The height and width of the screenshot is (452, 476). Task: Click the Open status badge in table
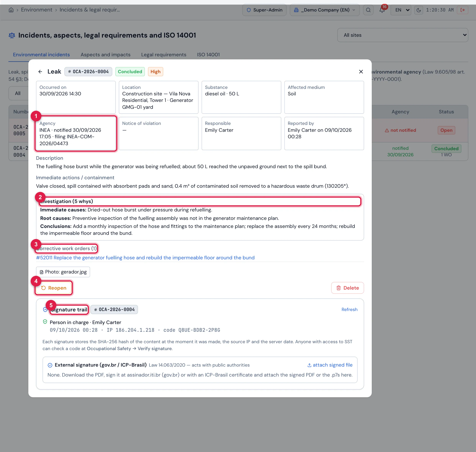446,130
